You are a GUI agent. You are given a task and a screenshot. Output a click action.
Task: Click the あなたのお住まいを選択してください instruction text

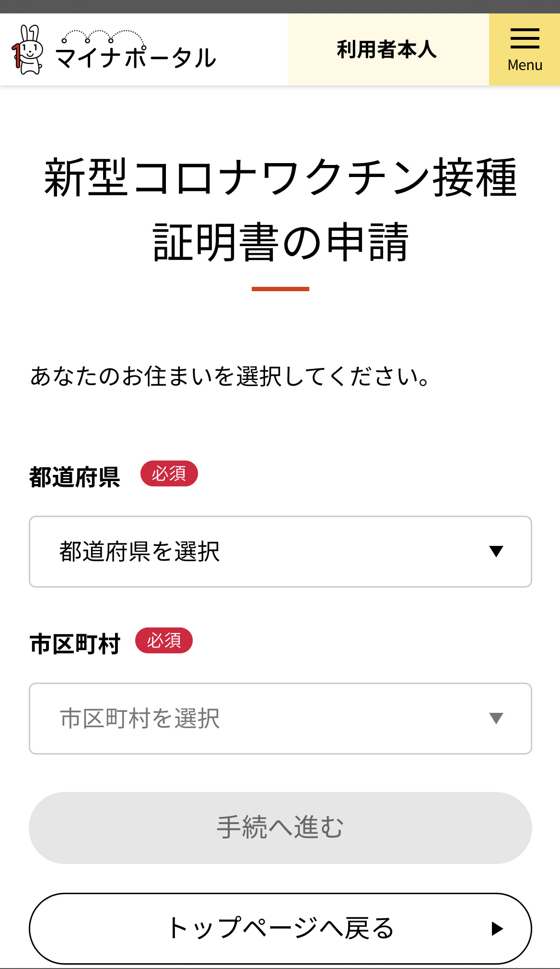[230, 376]
